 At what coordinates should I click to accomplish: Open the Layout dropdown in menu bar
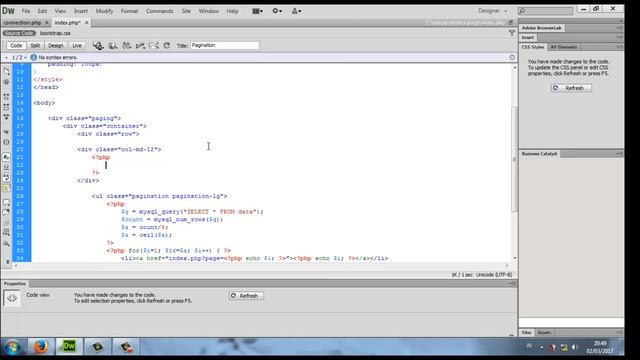click(258, 11)
